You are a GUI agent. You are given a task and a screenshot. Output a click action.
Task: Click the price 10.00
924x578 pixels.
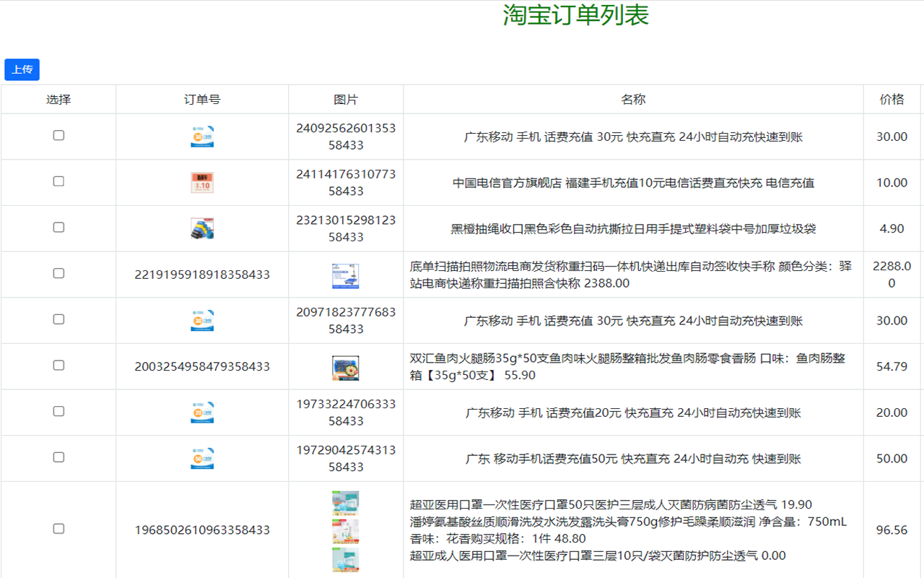(x=892, y=183)
